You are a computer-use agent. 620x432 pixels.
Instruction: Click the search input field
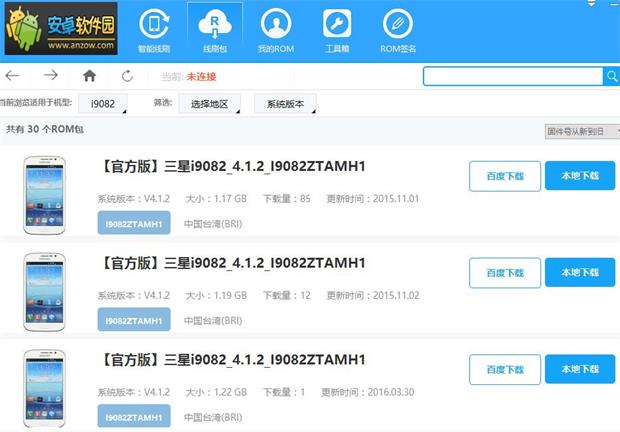512,76
